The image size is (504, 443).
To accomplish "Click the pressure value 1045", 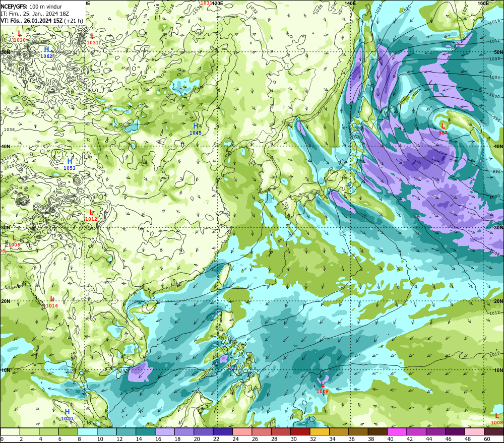I will (x=196, y=133).
